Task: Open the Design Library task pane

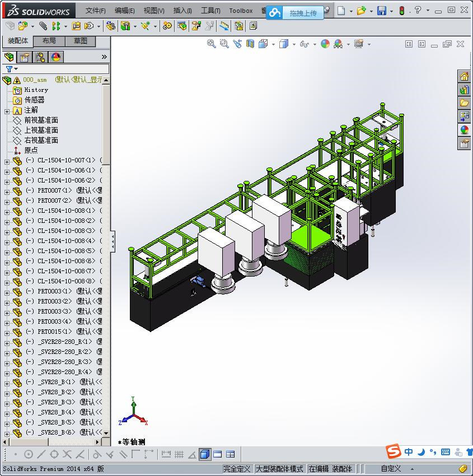Action: click(x=464, y=90)
